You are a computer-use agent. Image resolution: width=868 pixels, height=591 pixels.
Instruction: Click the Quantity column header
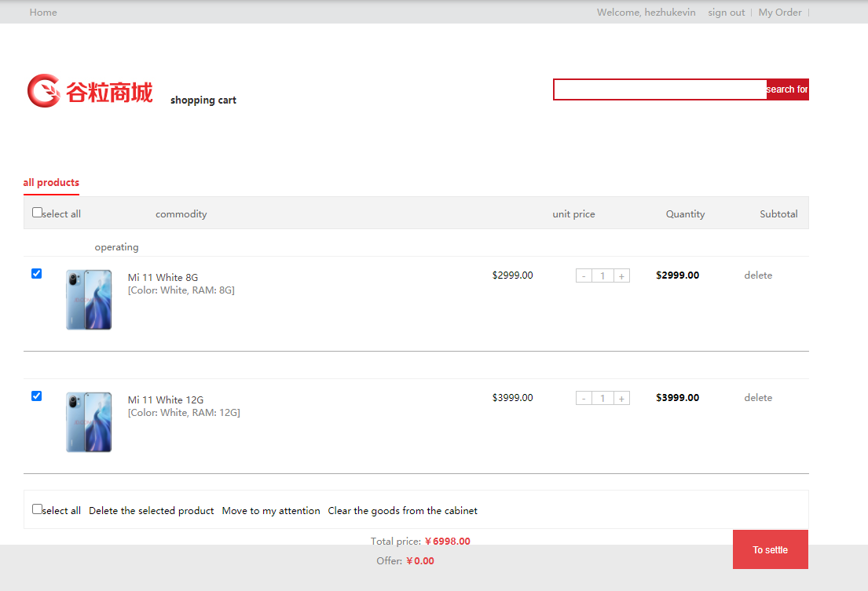pos(685,214)
